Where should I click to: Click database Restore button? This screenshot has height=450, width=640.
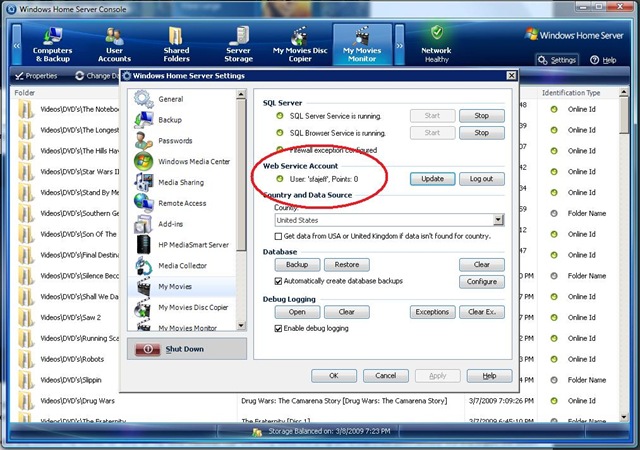click(347, 265)
